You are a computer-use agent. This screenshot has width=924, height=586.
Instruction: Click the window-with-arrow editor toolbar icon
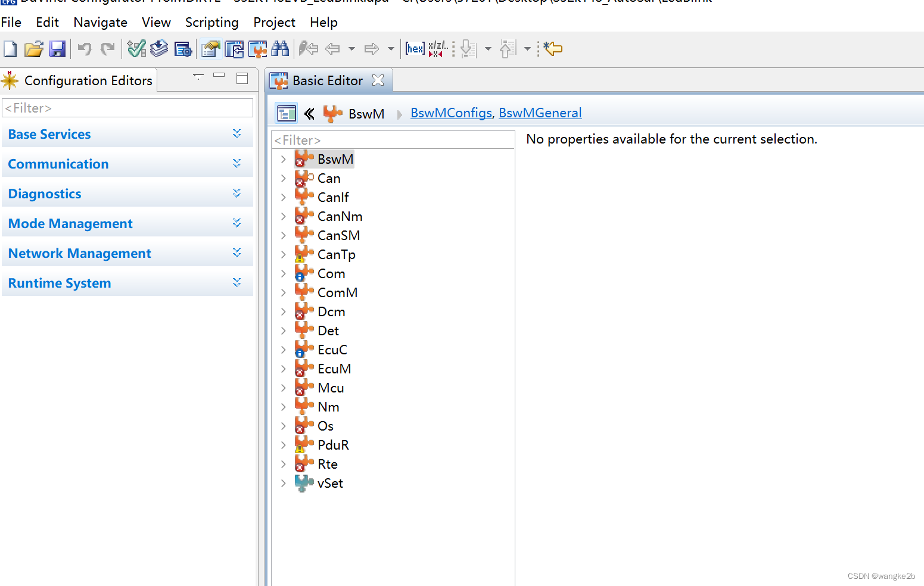pos(234,49)
